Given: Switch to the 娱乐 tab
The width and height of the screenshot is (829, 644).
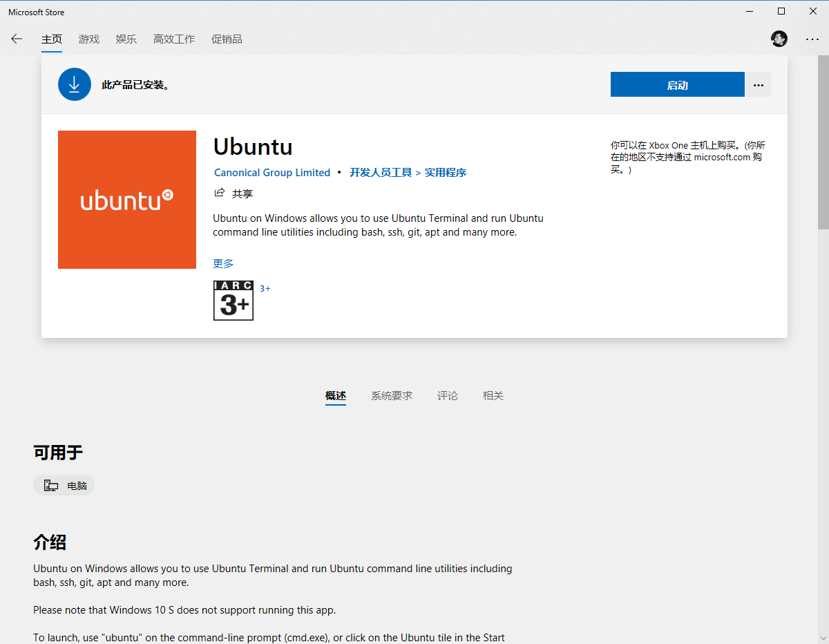Looking at the screenshot, I should click(126, 39).
